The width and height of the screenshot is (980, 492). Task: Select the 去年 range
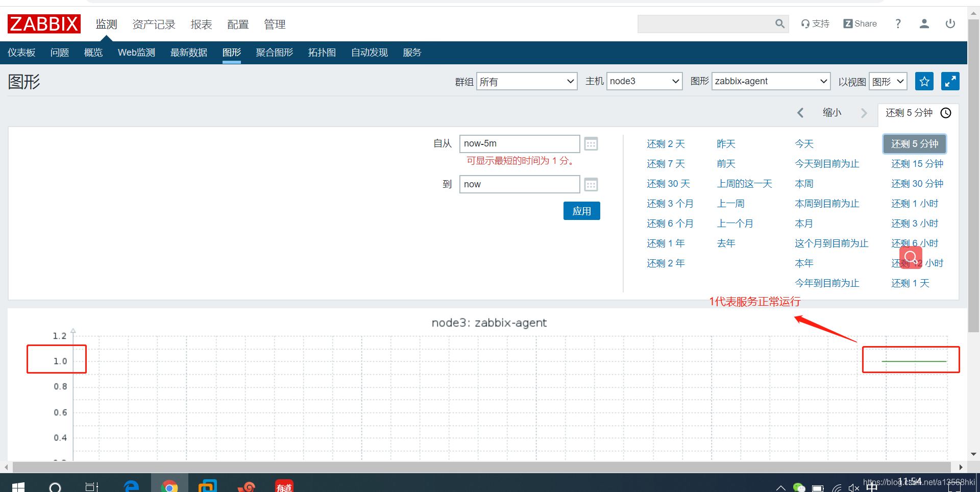pyautogui.click(x=726, y=243)
